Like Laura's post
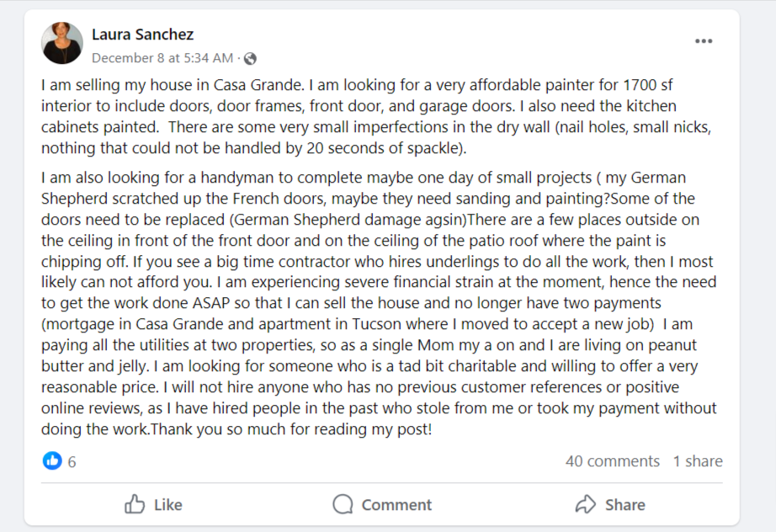Viewport: 776px width, 532px height. click(155, 504)
